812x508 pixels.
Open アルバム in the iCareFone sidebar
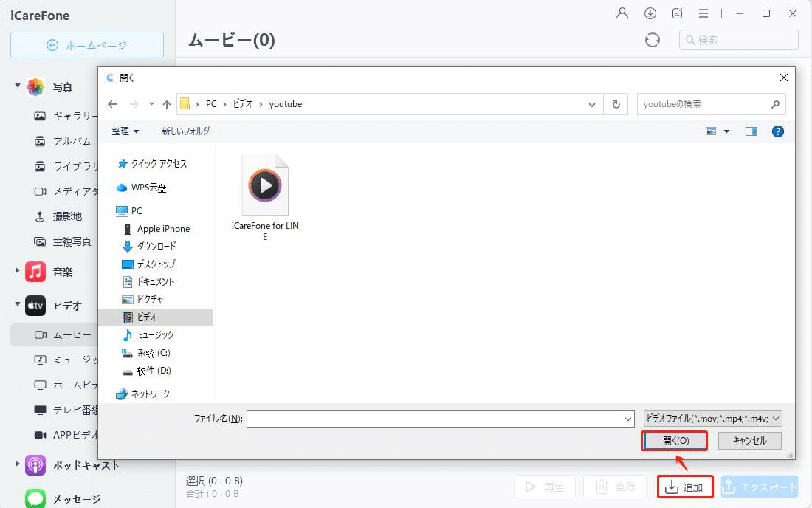coord(63,141)
